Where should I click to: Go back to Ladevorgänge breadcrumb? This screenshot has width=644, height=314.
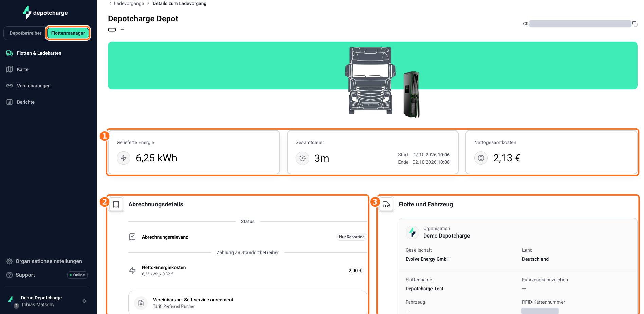(129, 3)
